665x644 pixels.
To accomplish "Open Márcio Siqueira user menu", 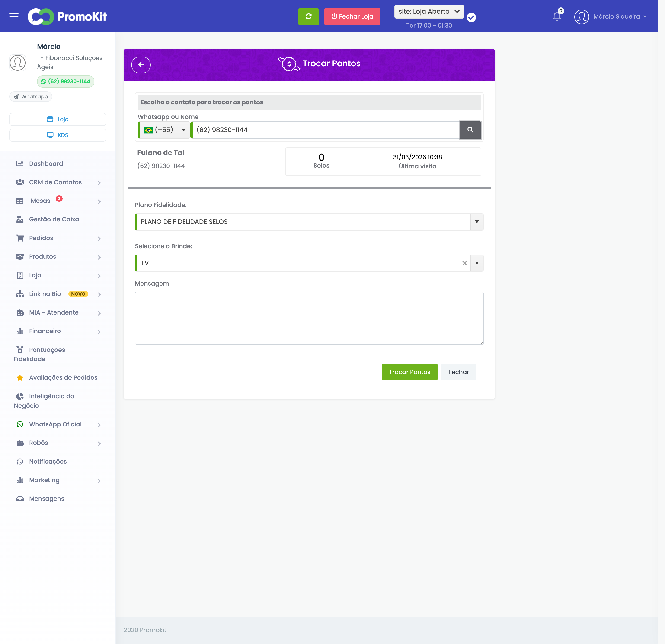I will pos(620,17).
